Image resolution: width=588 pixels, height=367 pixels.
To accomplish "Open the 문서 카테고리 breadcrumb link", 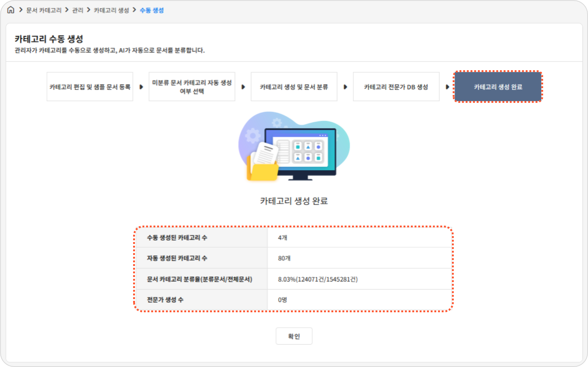I will coord(44,10).
